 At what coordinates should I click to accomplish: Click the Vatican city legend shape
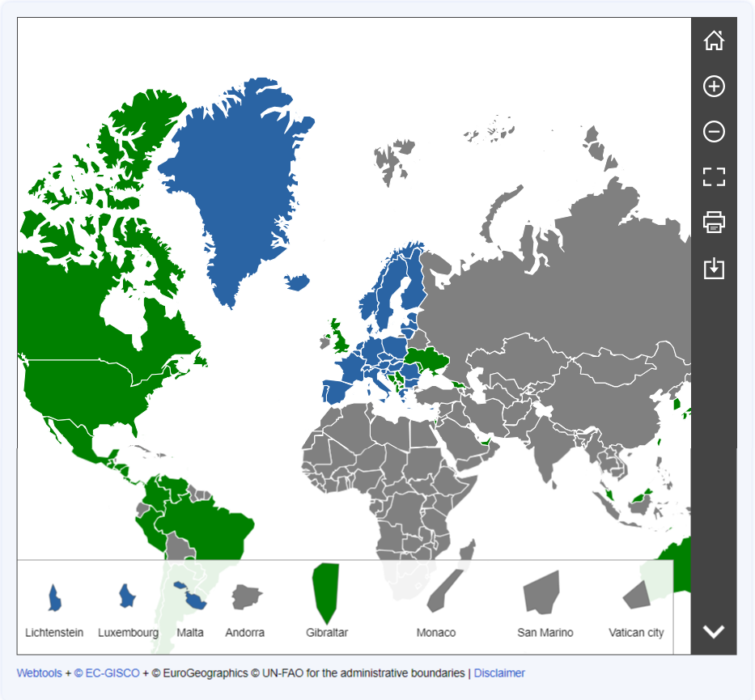pyautogui.click(x=636, y=595)
